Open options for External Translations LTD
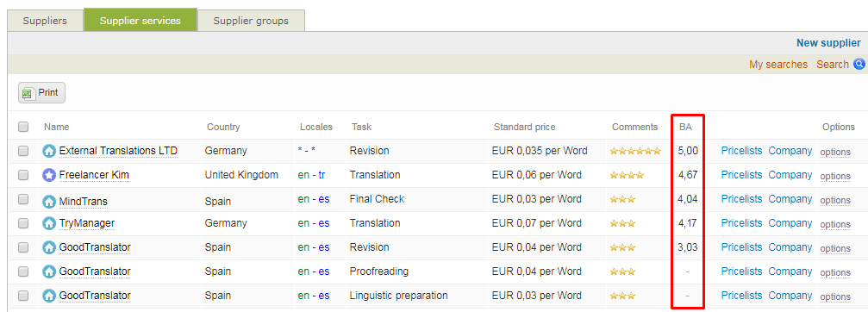The width and height of the screenshot is (868, 312). pos(835,153)
